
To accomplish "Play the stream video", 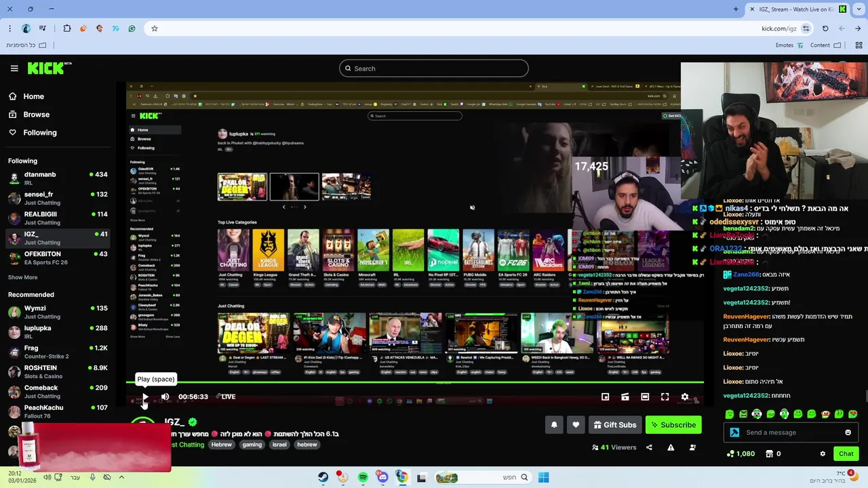I will point(144,396).
